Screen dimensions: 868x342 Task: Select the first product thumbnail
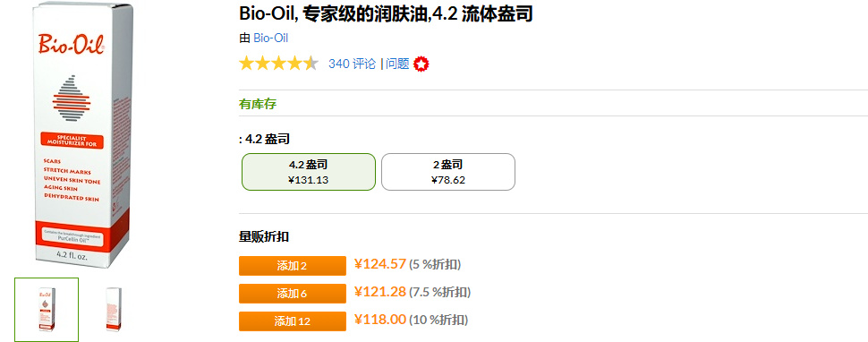(x=47, y=310)
